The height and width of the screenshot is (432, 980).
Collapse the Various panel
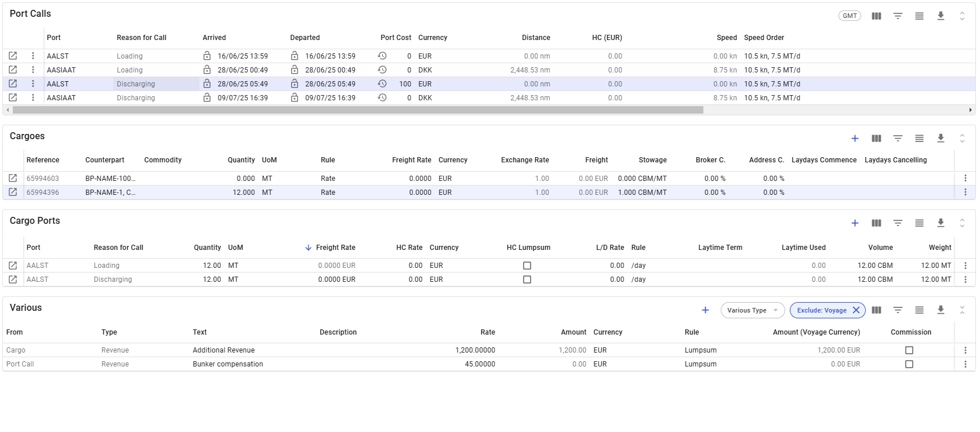pyautogui.click(x=962, y=310)
